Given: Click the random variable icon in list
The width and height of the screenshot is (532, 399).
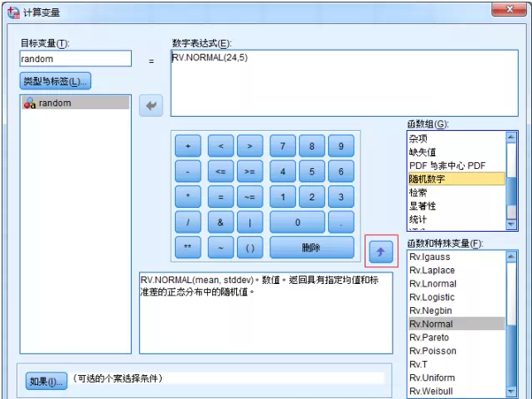Looking at the screenshot, I should (x=30, y=103).
